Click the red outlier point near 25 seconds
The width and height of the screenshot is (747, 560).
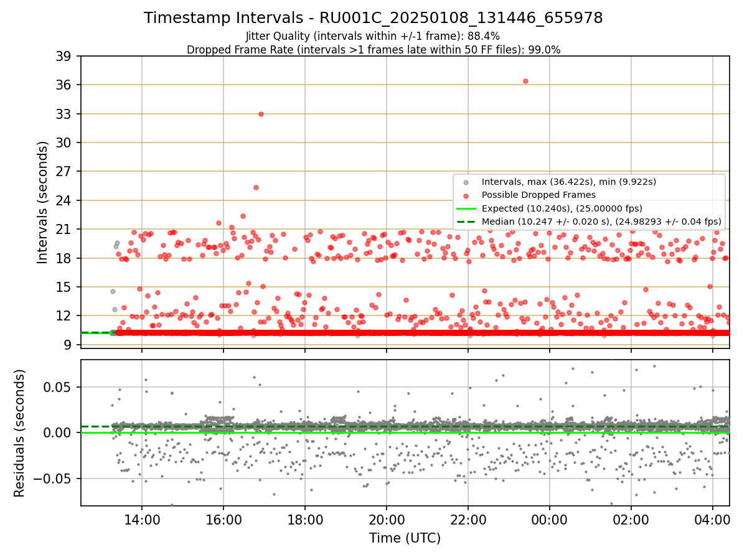pos(256,187)
